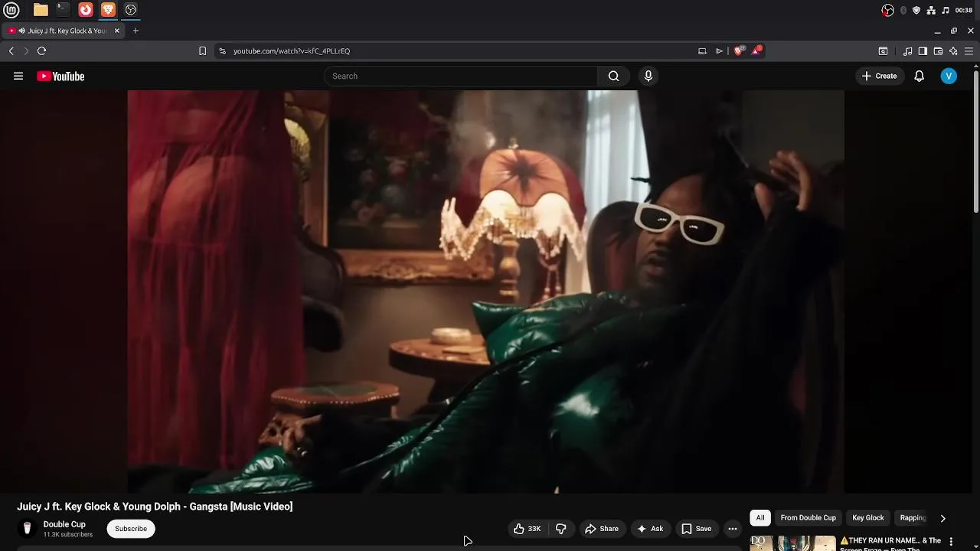
Task: Close the Juicy J YouTube tab
Action: [117, 31]
